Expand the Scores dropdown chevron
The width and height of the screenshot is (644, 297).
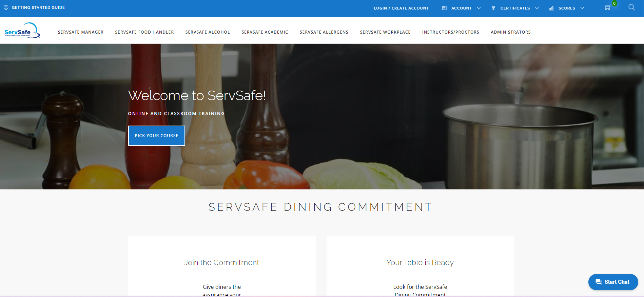[582, 8]
